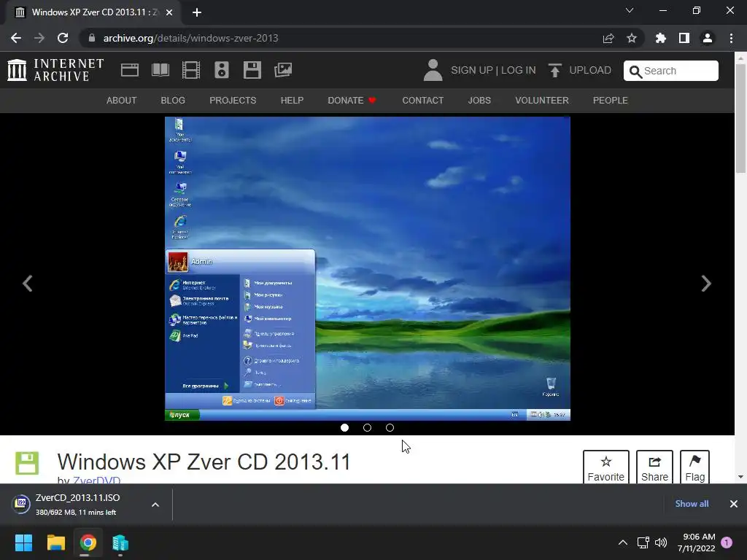Click the page vertical scrollbar thumb
The width and height of the screenshot is (747, 560).
pyautogui.click(x=740, y=118)
